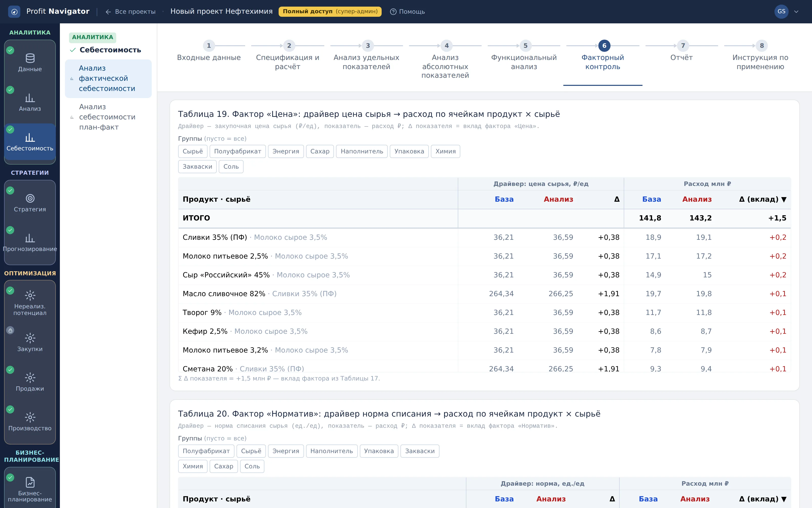Click the GS user avatar
The height and width of the screenshot is (508, 812).
pyautogui.click(x=781, y=12)
